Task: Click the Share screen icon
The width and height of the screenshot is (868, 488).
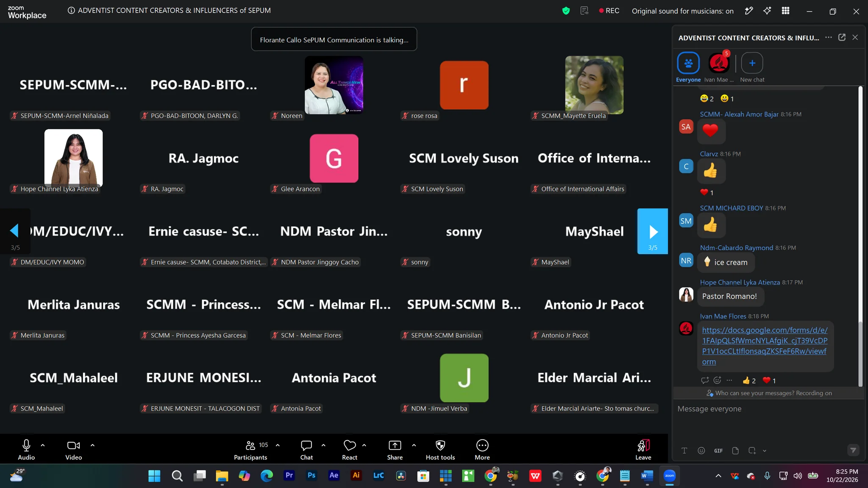Action: point(395,445)
